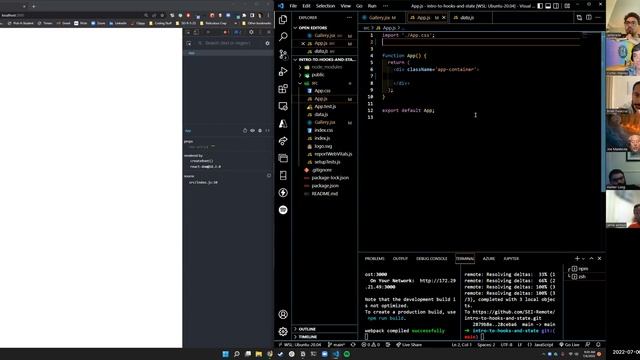Viewport: 640px width, 360px height.
Task: Open the Remote Explorer view
Action: [x=283, y=106]
